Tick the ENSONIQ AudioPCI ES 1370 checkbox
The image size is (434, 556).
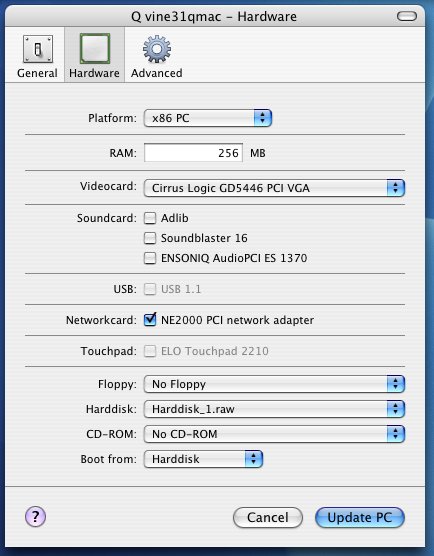click(150, 258)
